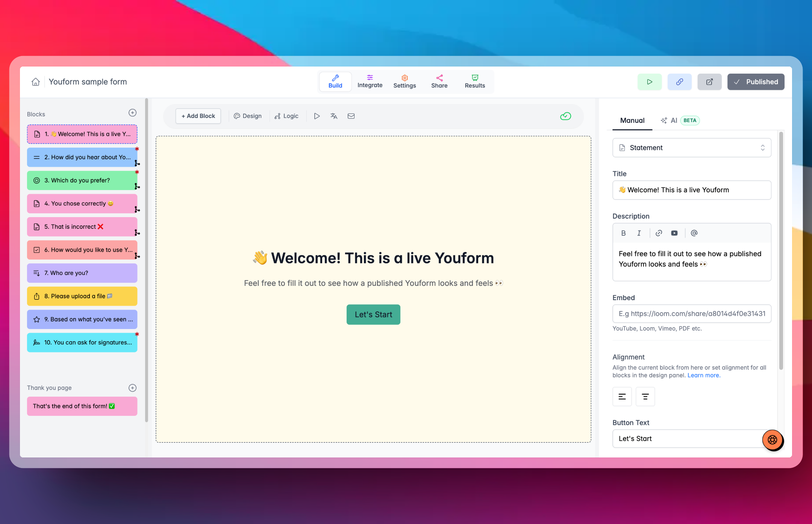This screenshot has height=524, width=812.
Task: Click the translate language icon
Action: click(334, 116)
